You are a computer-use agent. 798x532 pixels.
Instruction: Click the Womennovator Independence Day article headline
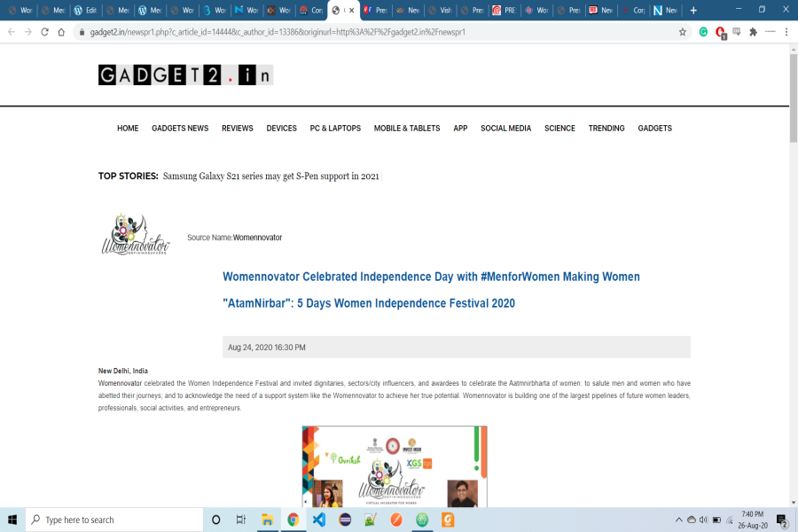tap(431, 290)
